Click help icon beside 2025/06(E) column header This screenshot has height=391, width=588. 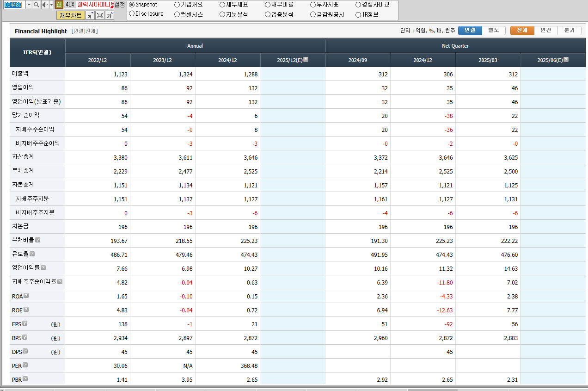566,60
